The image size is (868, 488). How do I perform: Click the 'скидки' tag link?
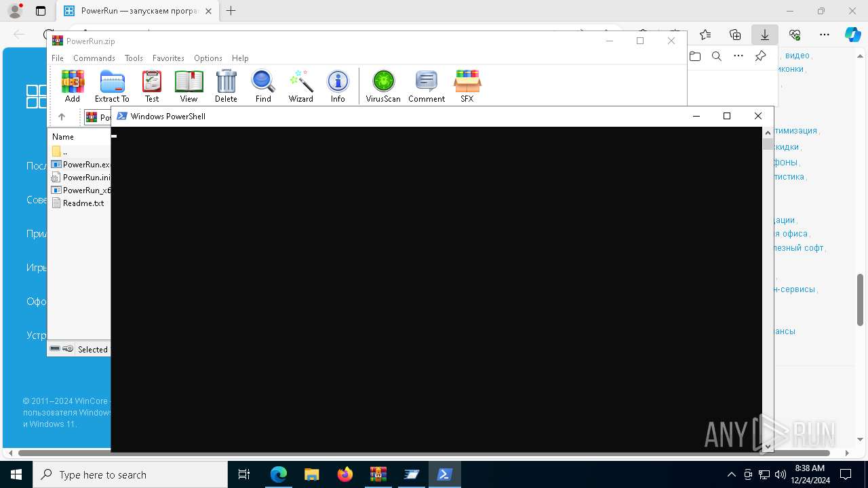[x=787, y=147]
